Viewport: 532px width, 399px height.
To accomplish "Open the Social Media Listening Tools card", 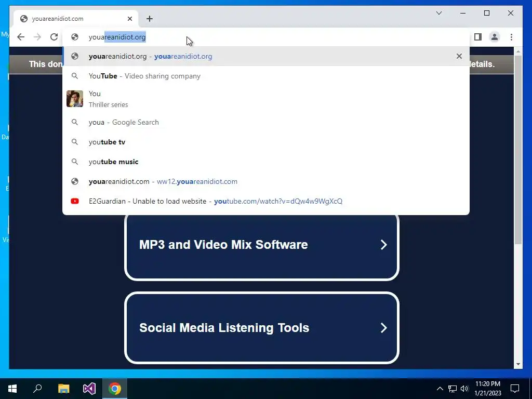I will pos(262,328).
